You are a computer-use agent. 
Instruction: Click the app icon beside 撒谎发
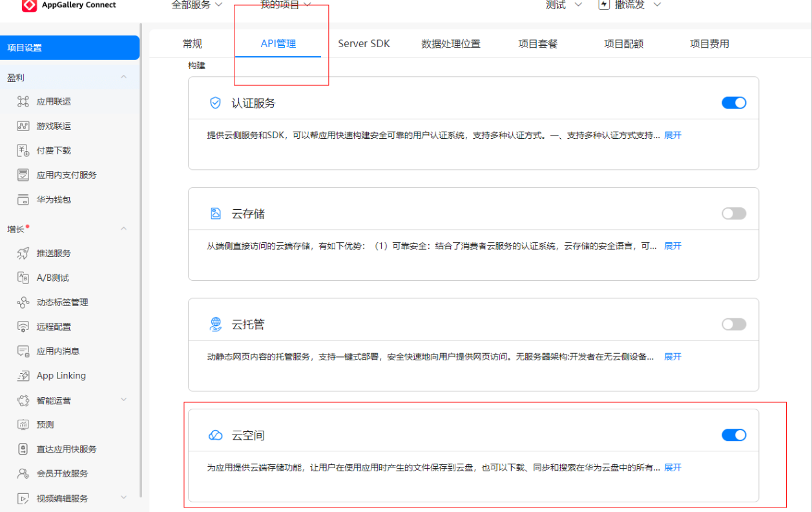point(604,5)
